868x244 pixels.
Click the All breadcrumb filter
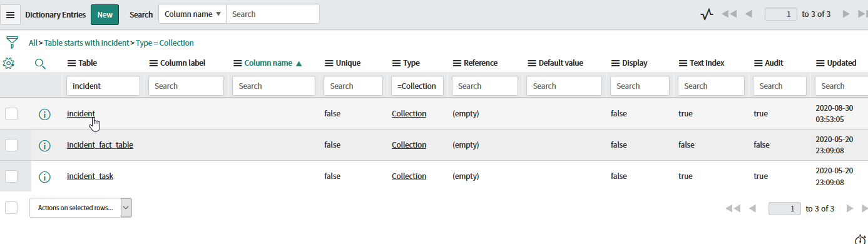pos(33,43)
